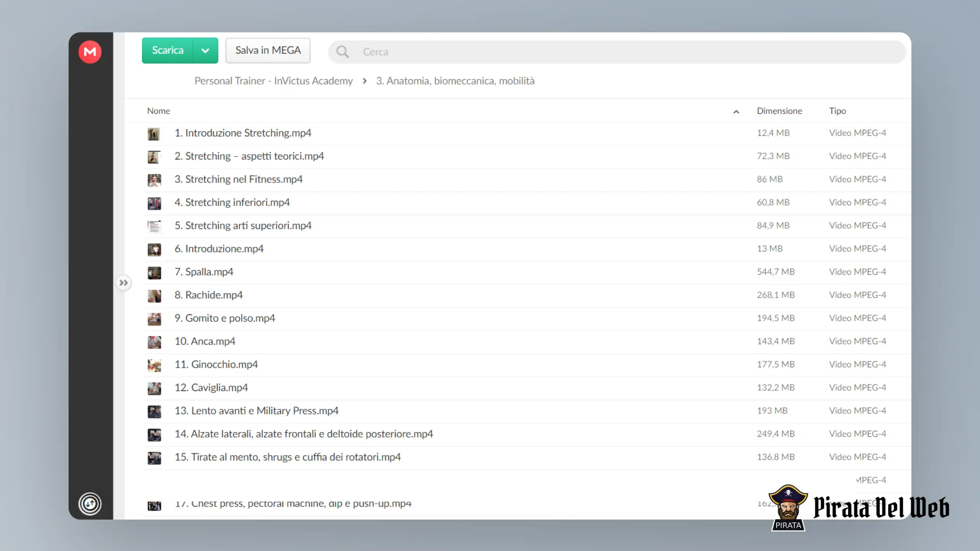This screenshot has height=551, width=980.
Task: Sort by Nome column header
Action: [x=158, y=111]
